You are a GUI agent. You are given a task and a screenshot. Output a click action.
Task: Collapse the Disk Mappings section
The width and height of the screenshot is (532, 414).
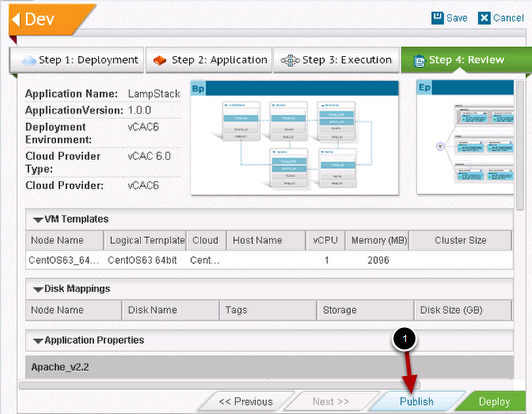38,289
